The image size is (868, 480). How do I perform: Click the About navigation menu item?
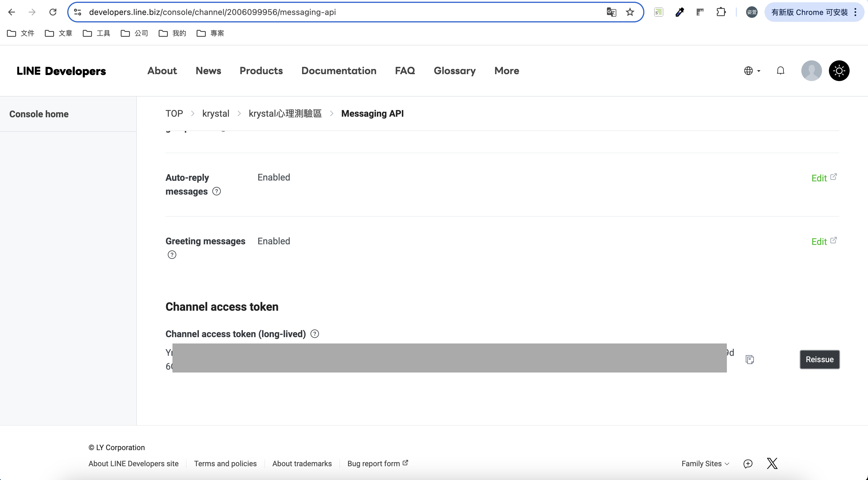point(162,70)
